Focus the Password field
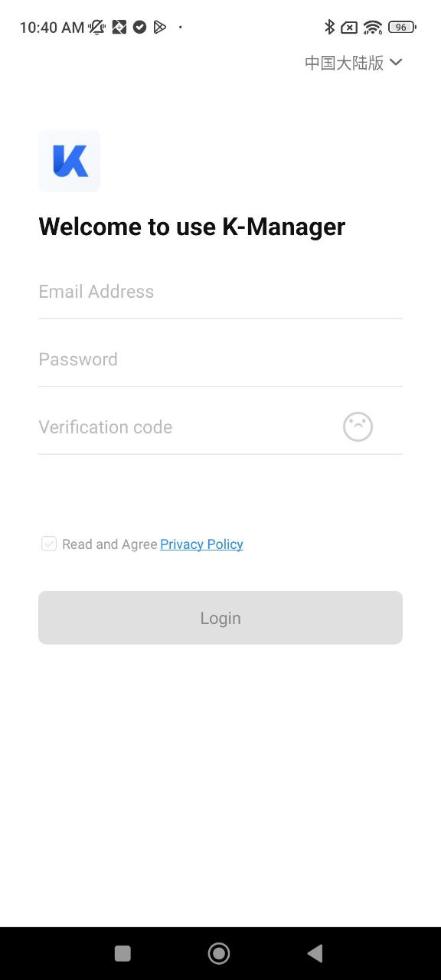The width and height of the screenshot is (441, 980). pyautogui.click(x=220, y=360)
